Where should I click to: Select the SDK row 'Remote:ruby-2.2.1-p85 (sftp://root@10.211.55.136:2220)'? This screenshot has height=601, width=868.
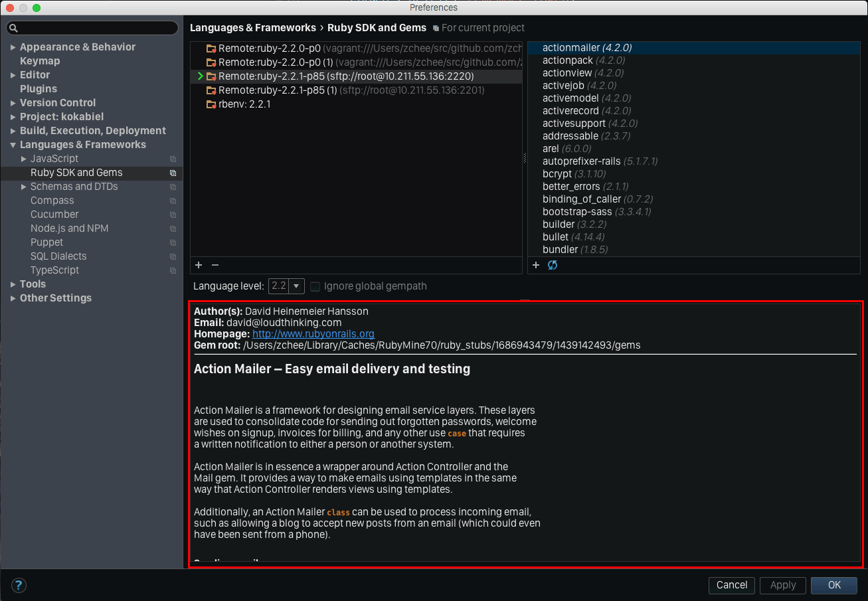(357, 76)
